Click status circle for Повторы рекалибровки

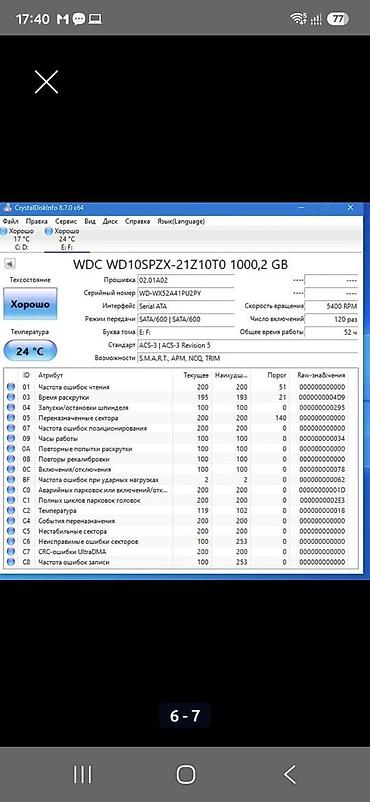click(x=11, y=459)
